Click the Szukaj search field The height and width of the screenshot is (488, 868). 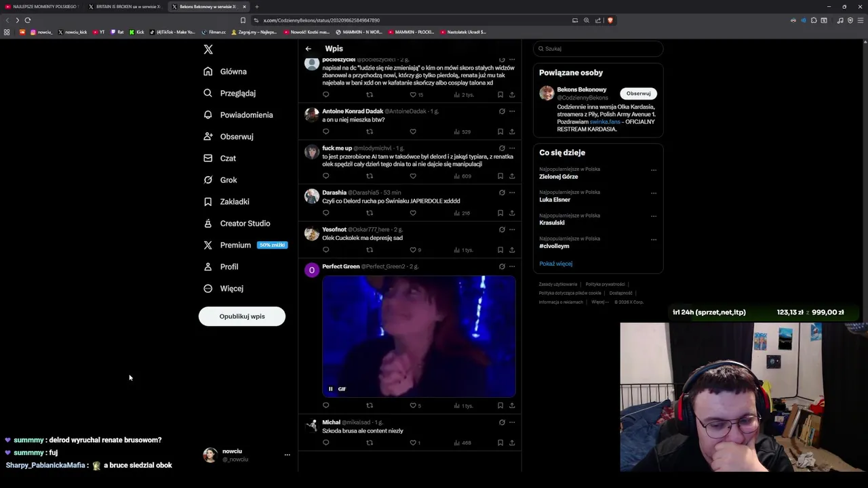click(597, 49)
